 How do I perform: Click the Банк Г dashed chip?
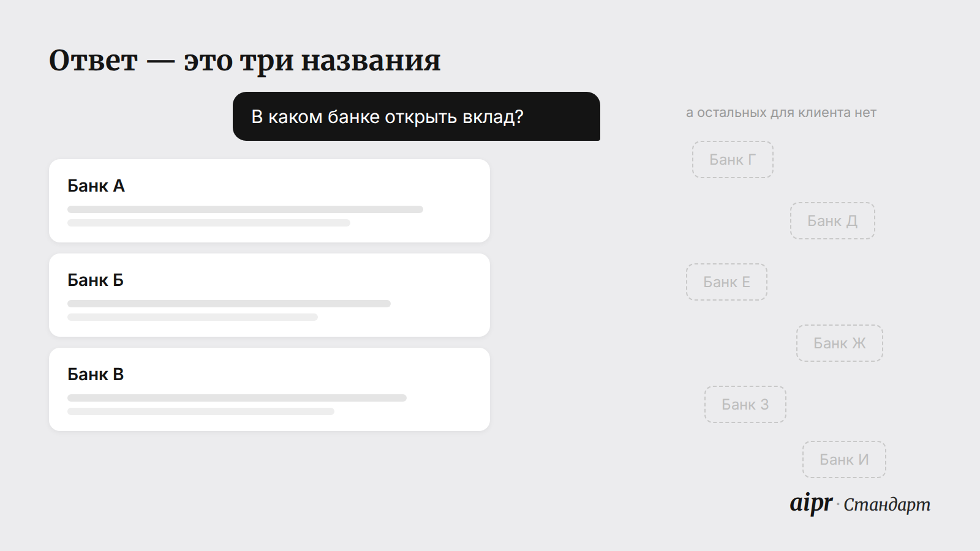pyautogui.click(x=733, y=160)
